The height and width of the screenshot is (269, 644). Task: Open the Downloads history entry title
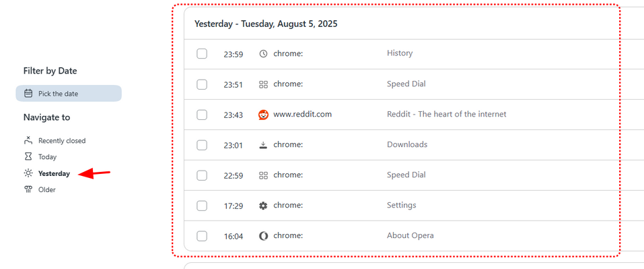click(x=407, y=144)
